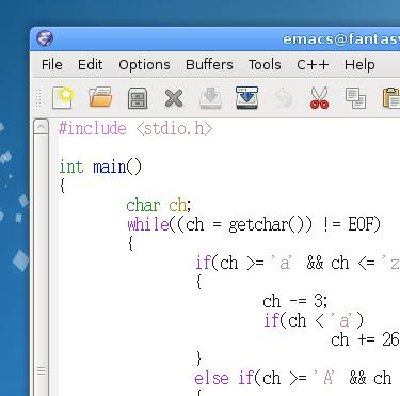Image resolution: width=400 pixels, height=396 pixels.
Task: Click the 'while((ch = getchar()) != EOF)' line
Action: coord(254,225)
